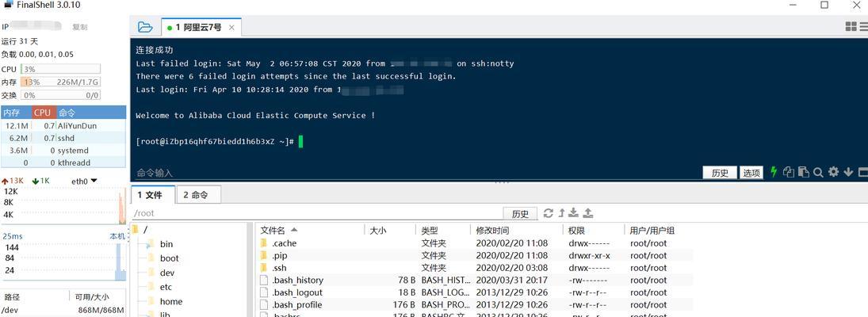
Task: Sort processes by 命令 header
Action: coord(91,113)
